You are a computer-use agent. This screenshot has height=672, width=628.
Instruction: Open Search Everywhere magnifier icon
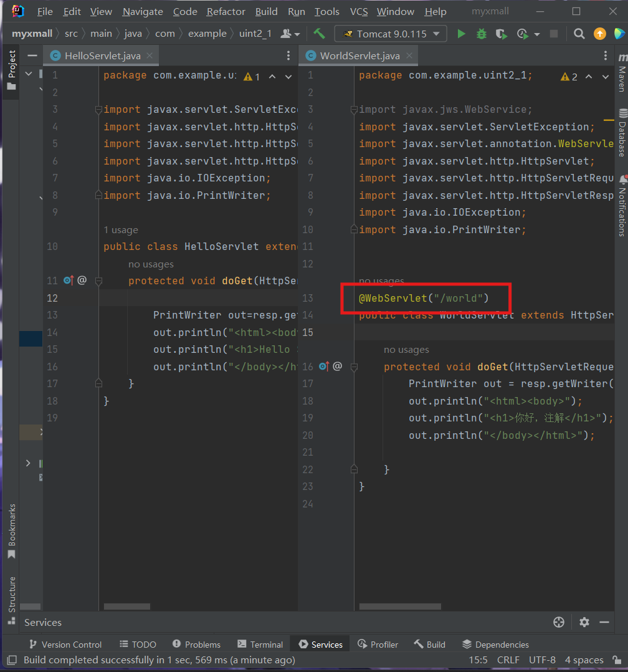579,34
